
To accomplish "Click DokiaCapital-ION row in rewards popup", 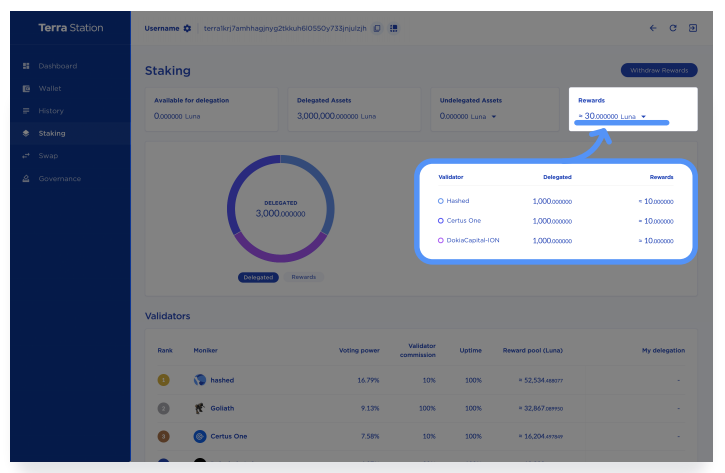I will pyautogui.click(x=555, y=240).
